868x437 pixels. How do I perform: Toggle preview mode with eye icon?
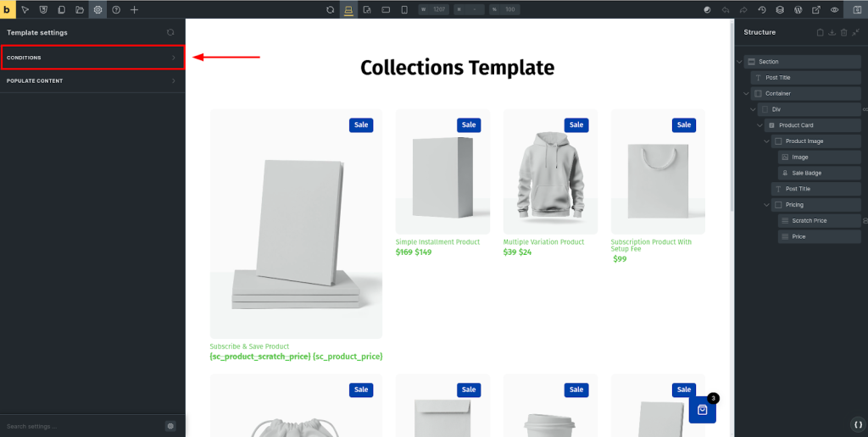834,9
